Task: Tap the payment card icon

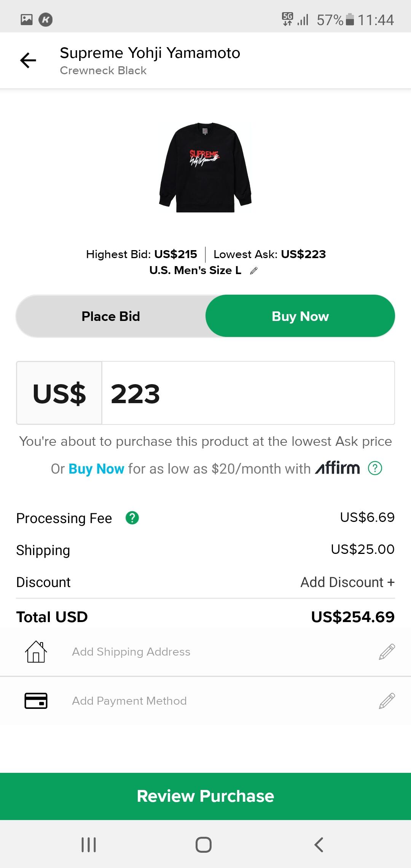Action: (36, 700)
